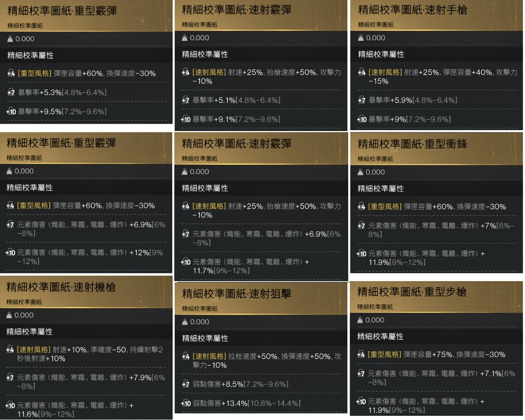This screenshot has width=525, height=420.
Task: Click 精細校準屬性 header on the 重型衝鋒 card
Action: 380,188
